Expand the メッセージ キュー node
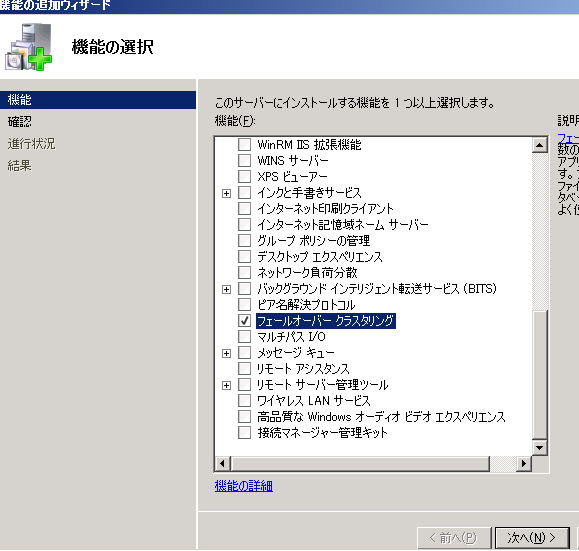Image resolution: width=579 pixels, height=551 pixels. pyautogui.click(x=226, y=353)
